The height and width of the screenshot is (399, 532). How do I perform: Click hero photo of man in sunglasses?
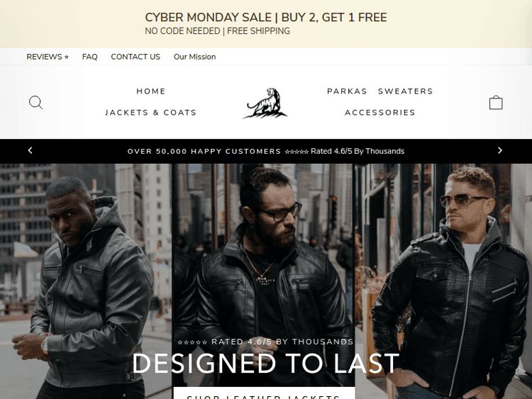[443, 281]
